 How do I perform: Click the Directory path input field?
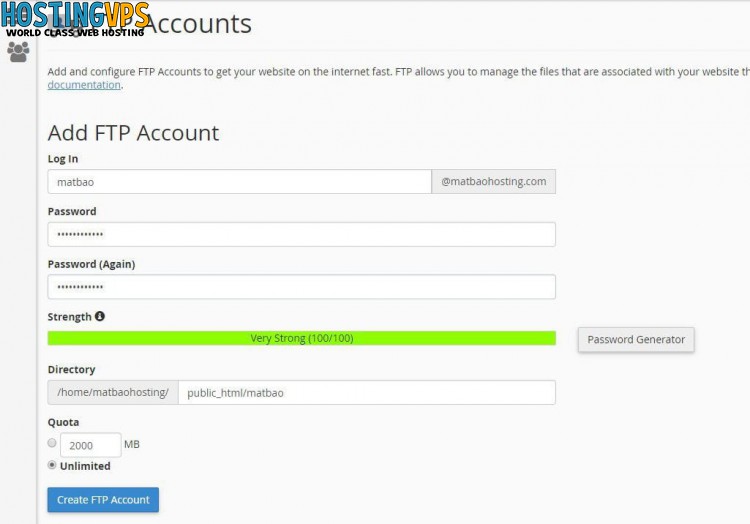[367, 393]
